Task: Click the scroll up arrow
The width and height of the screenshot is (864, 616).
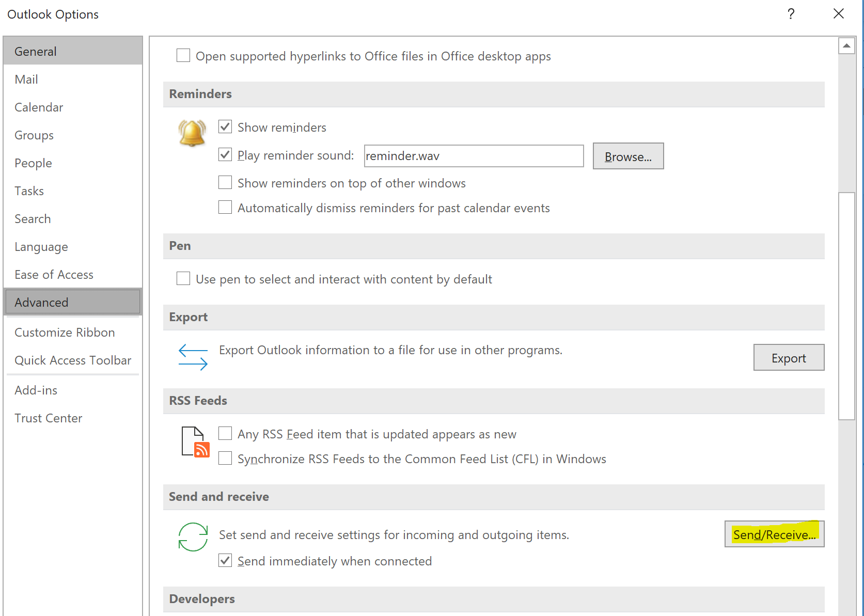Action: point(846,46)
